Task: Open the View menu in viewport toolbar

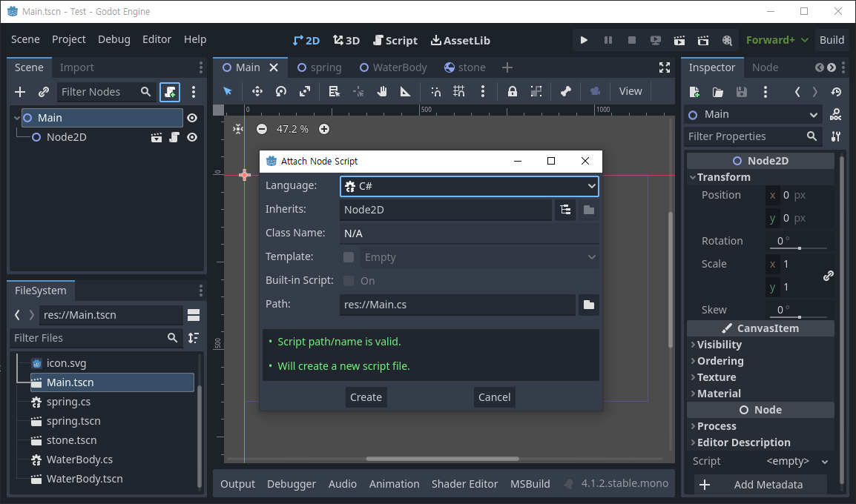Action: (x=631, y=91)
